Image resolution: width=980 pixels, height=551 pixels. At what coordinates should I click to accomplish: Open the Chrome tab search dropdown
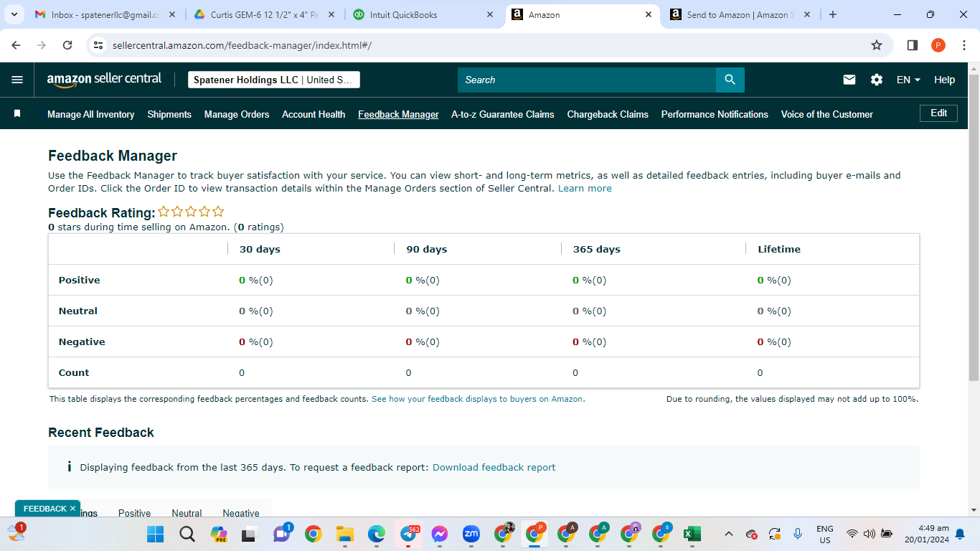tap(14, 14)
